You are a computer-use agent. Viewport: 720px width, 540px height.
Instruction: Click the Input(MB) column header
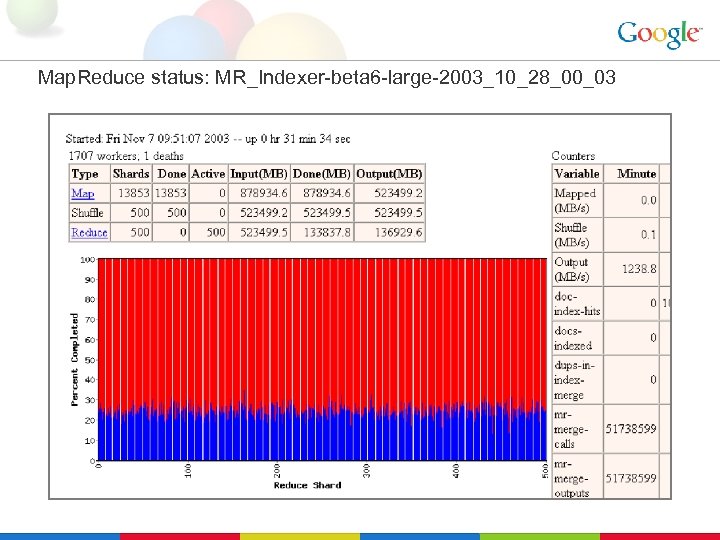[x=259, y=174]
